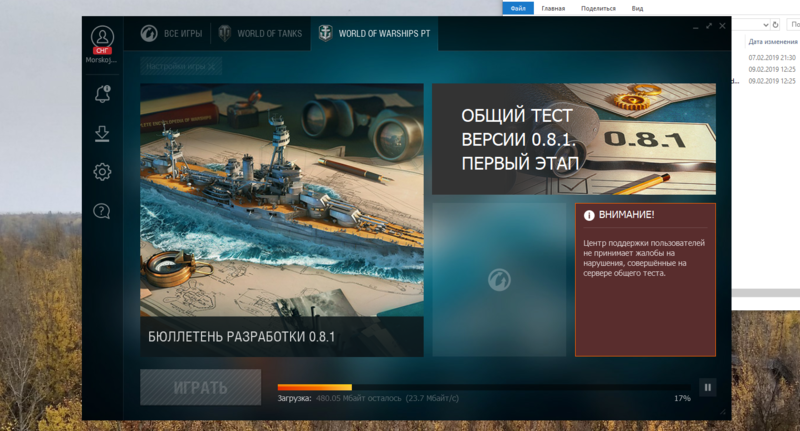Sort by Дата изменения column in Explorer
This screenshot has width=800, height=431.
(773, 42)
